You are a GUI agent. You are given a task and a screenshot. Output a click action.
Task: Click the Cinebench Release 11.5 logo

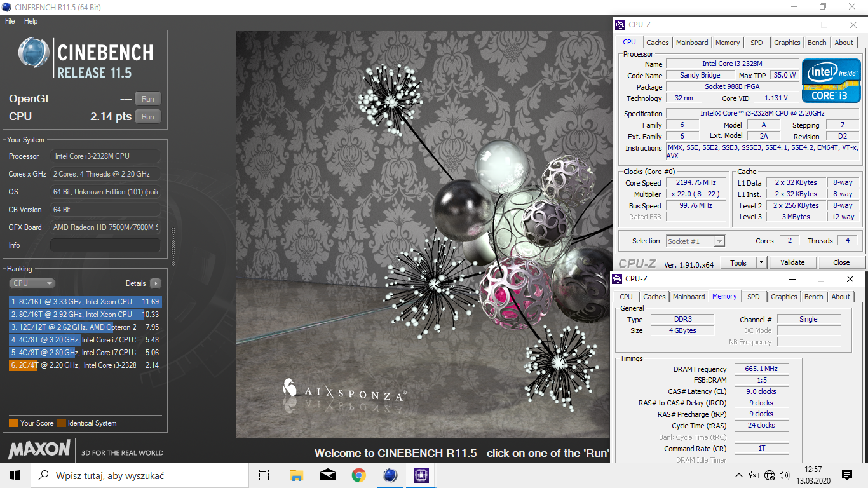tap(86, 58)
